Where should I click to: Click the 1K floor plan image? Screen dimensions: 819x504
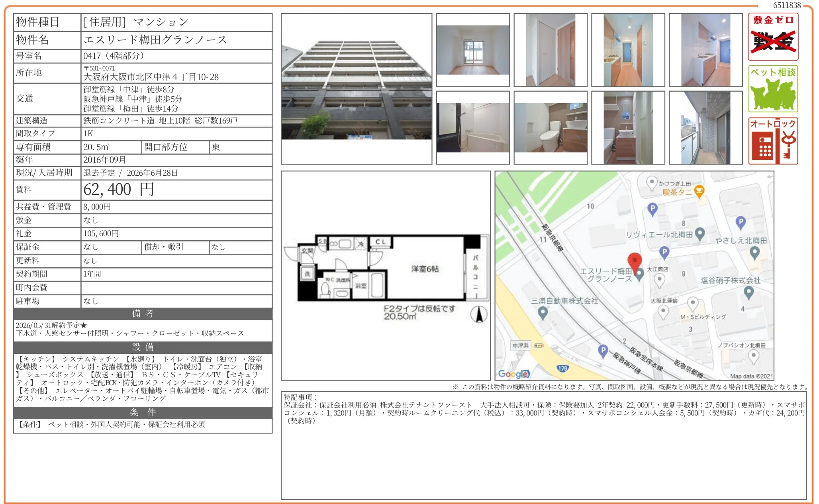(385, 275)
